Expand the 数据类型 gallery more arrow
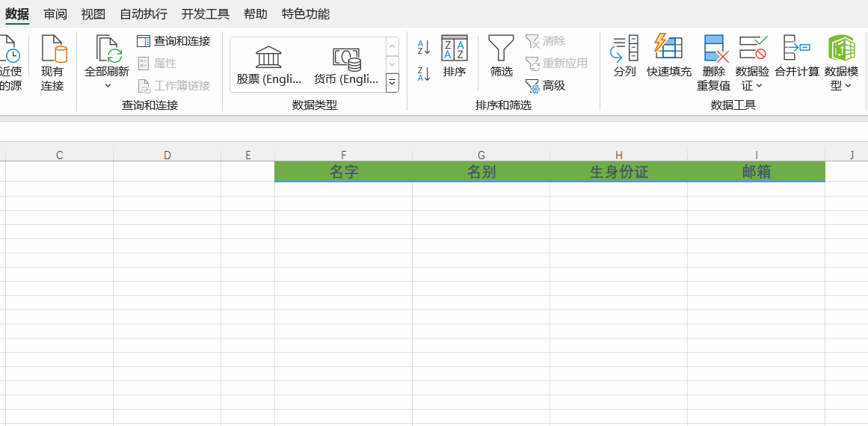This screenshot has width=868, height=426. [393, 83]
